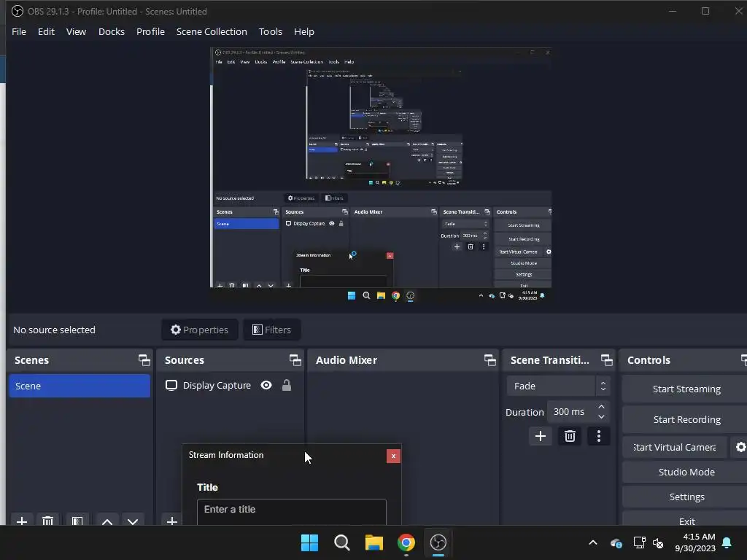
Task: Pop out the Scene Transitions dock
Action: (x=606, y=360)
